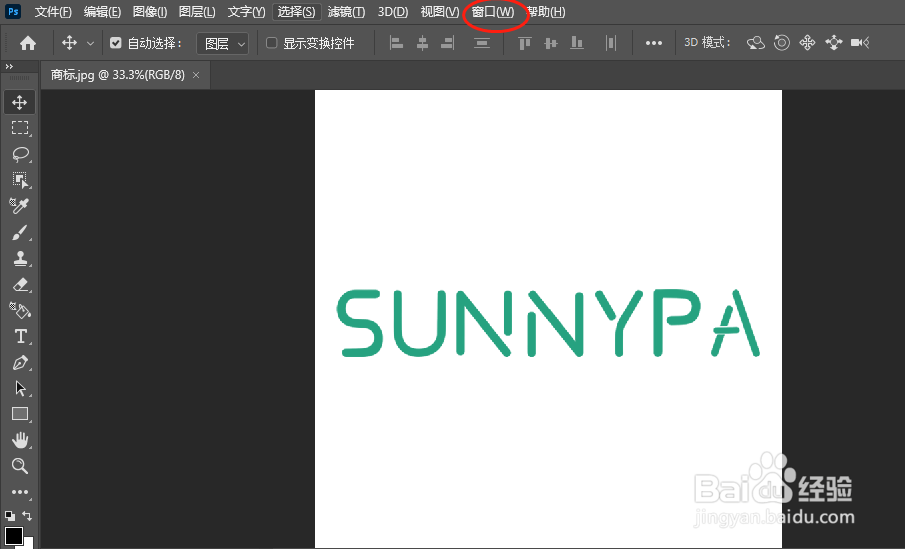Screen dimensions: 905x549
Task: Select the Rectangle shape tool
Action: click(x=20, y=414)
